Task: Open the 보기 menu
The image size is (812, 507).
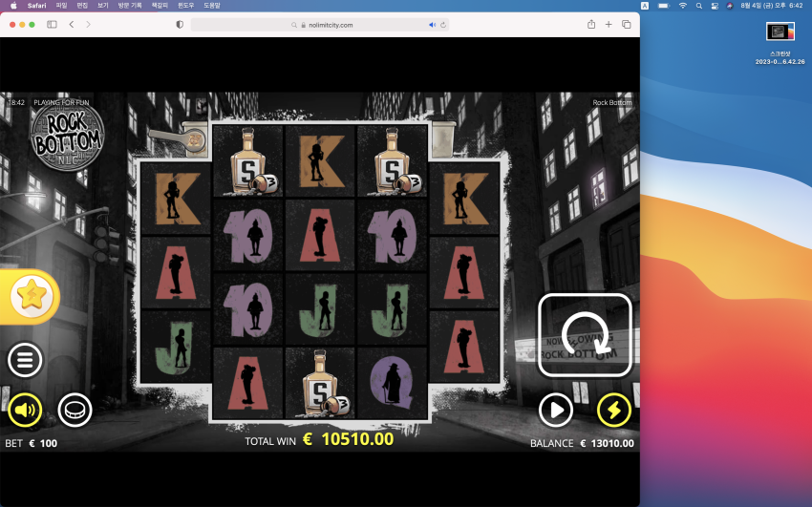Action: point(103,5)
